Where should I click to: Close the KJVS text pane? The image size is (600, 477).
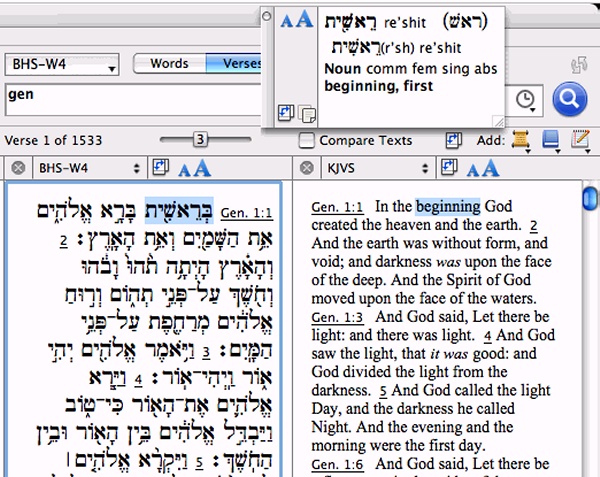[x=307, y=168]
